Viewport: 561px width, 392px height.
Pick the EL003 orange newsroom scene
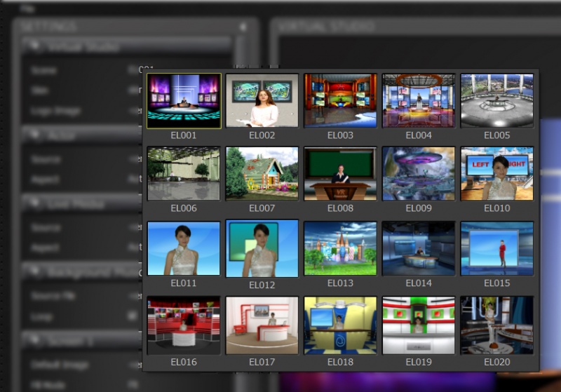coord(340,100)
